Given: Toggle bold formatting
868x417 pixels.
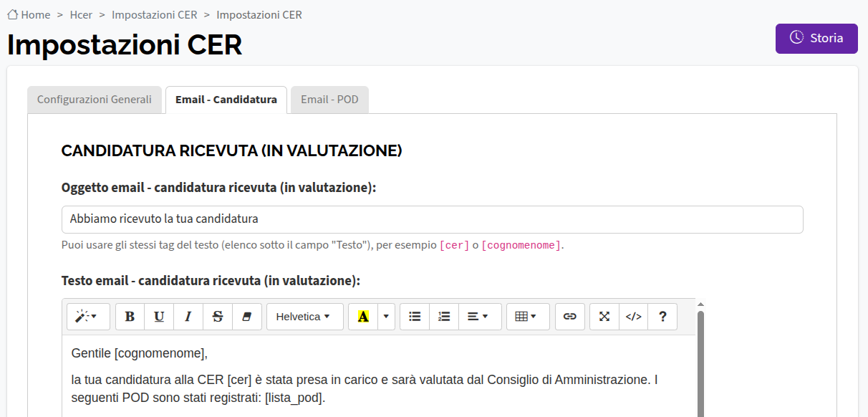Looking at the screenshot, I should [130, 317].
